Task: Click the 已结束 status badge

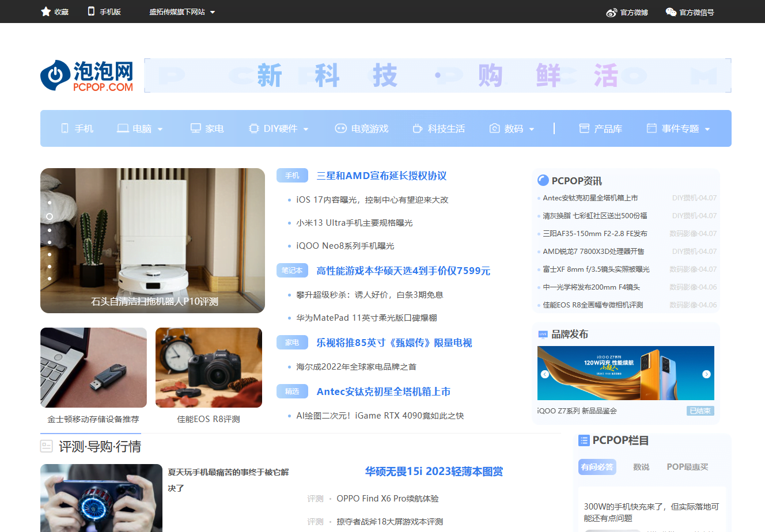Action: (x=700, y=411)
